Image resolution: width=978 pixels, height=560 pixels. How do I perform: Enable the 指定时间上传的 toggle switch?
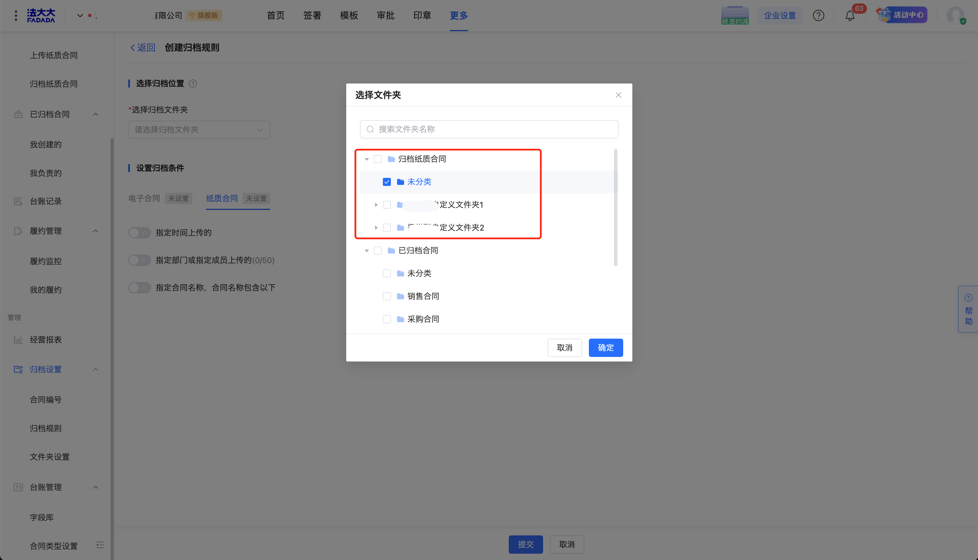click(x=139, y=233)
